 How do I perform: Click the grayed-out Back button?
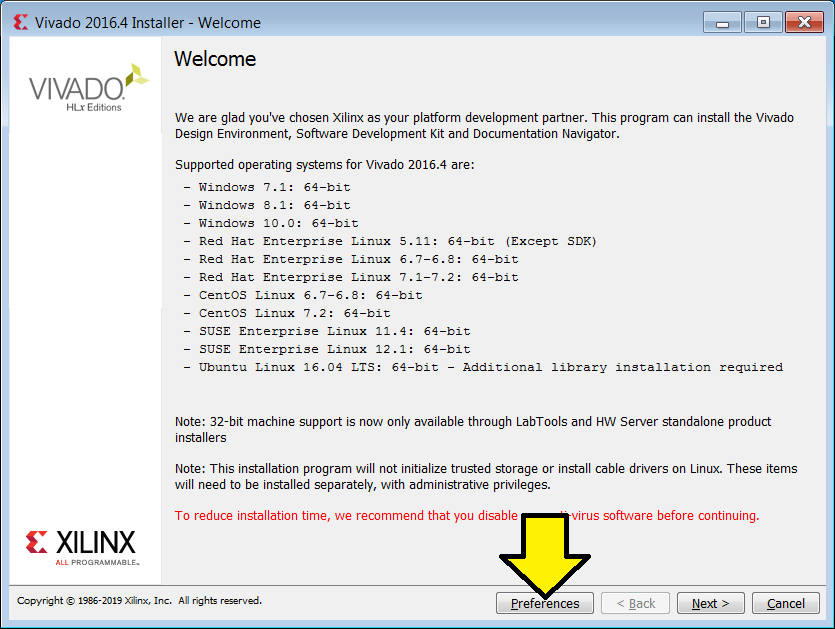pos(635,603)
